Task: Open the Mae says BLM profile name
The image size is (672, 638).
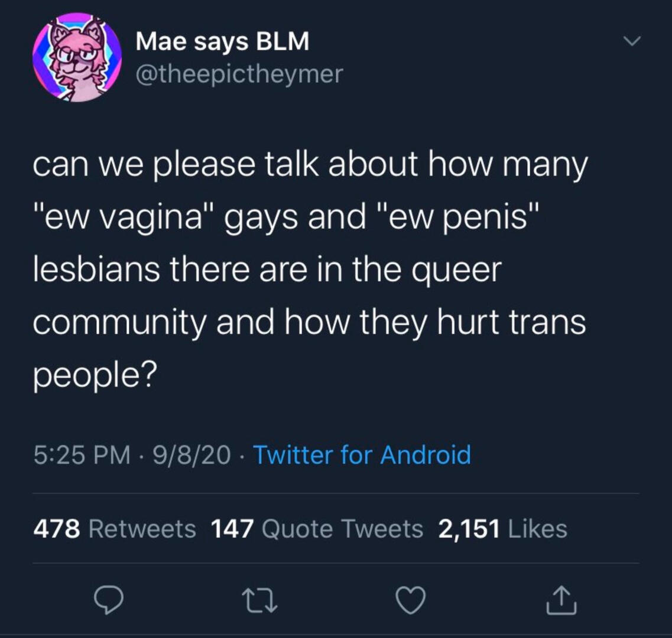Action: pyautogui.click(x=222, y=42)
